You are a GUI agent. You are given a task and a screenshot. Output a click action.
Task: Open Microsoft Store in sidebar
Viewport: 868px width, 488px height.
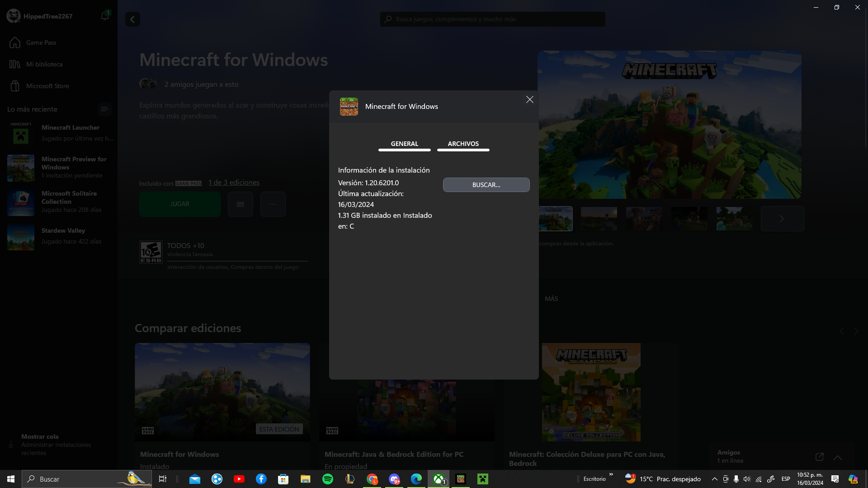[x=47, y=86]
